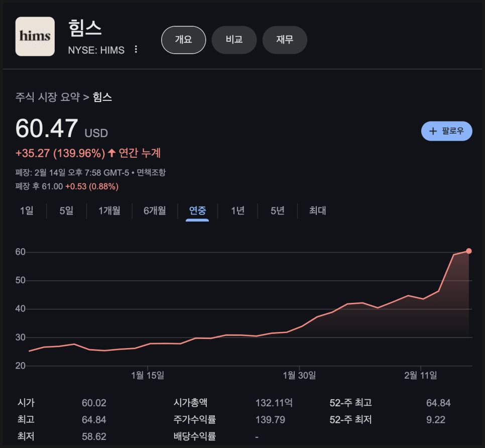This screenshot has height=448, width=485.
Task: Select the 1일 time range
Action: click(x=27, y=211)
